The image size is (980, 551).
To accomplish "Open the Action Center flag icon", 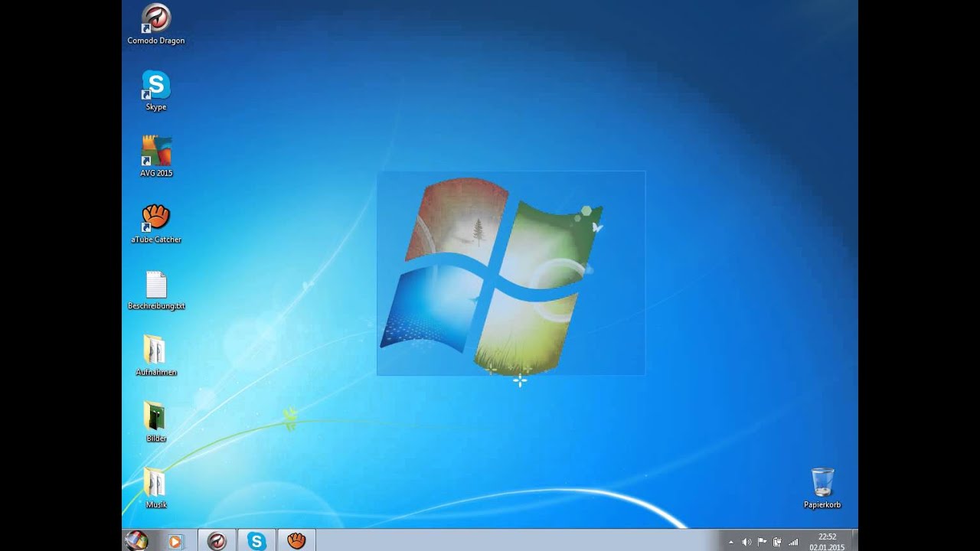I will (762, 542).
